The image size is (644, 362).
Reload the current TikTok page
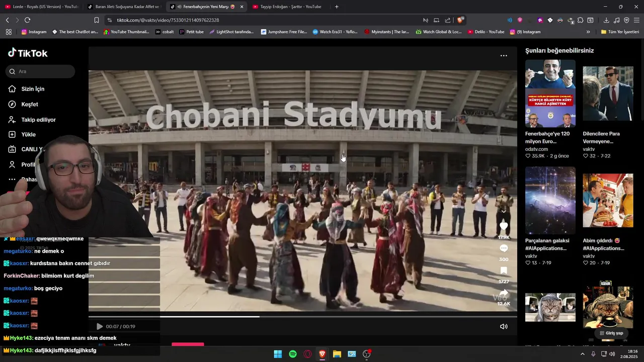pyautogui.click(x=27, y=20)
